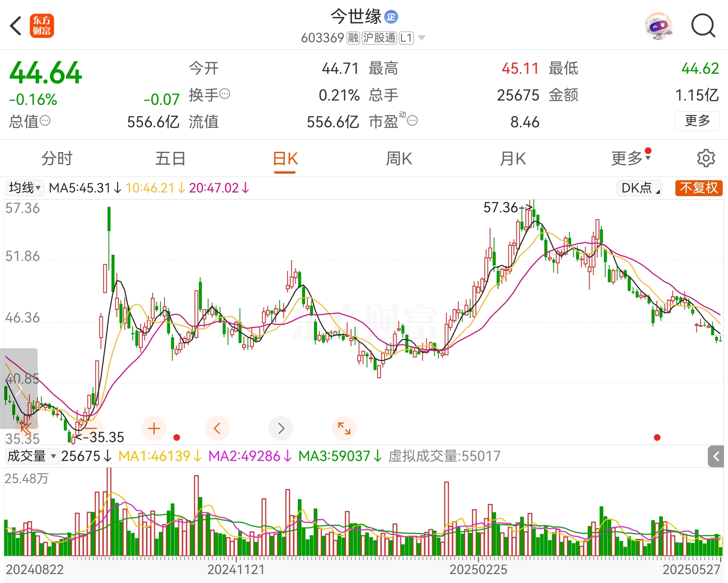Tap the 今开 44.71 value

coord(340,68)
